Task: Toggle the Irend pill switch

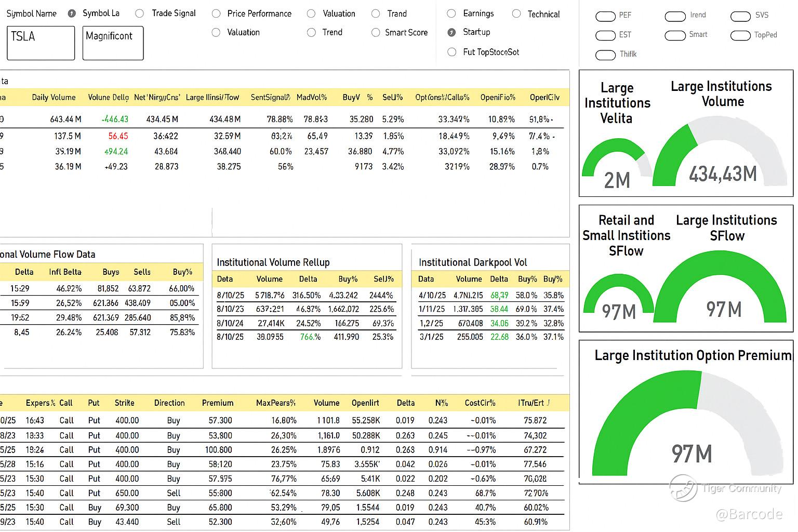Action: pyautogui.click(x=675, y=16)
